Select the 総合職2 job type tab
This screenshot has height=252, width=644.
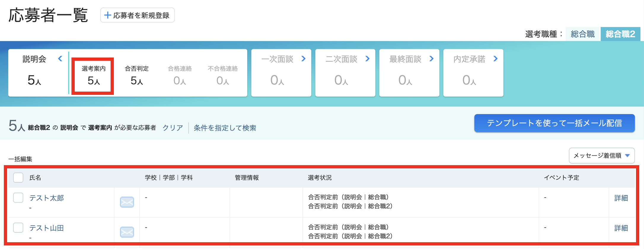click(x=620, y=34)
